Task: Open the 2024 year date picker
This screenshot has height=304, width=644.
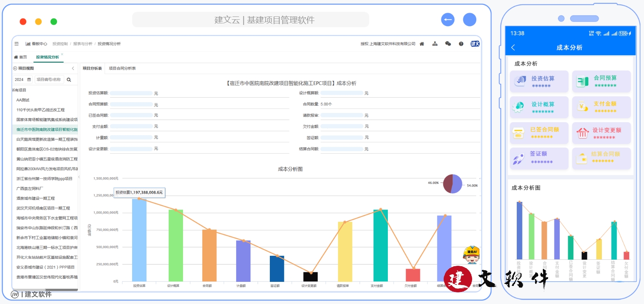Action: (23, 80)
